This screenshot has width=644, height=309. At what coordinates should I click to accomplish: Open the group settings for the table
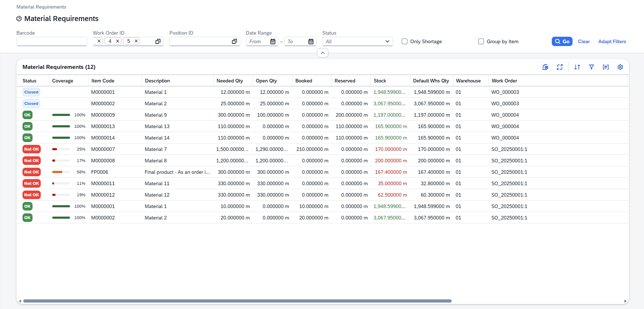(606, 67)
